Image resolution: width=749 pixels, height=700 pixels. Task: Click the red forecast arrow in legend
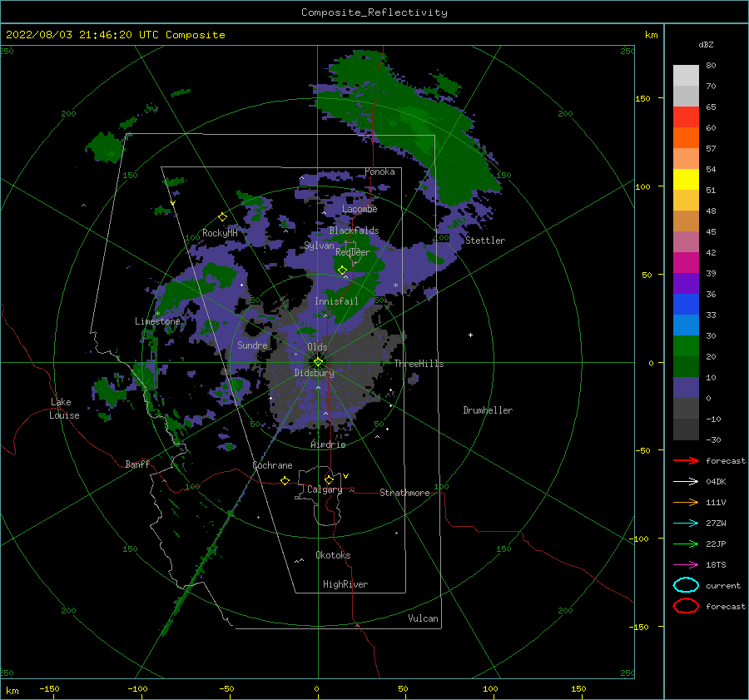(686, 460)
